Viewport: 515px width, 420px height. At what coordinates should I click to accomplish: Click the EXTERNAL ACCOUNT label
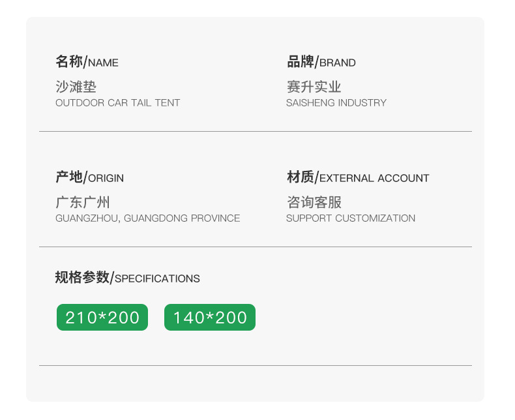pos(374,178)
